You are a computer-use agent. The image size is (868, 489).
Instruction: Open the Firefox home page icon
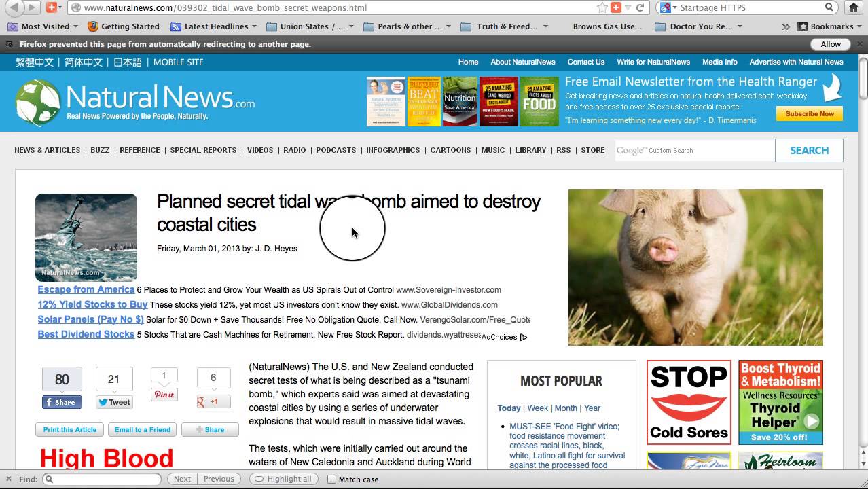coord(854,7)
